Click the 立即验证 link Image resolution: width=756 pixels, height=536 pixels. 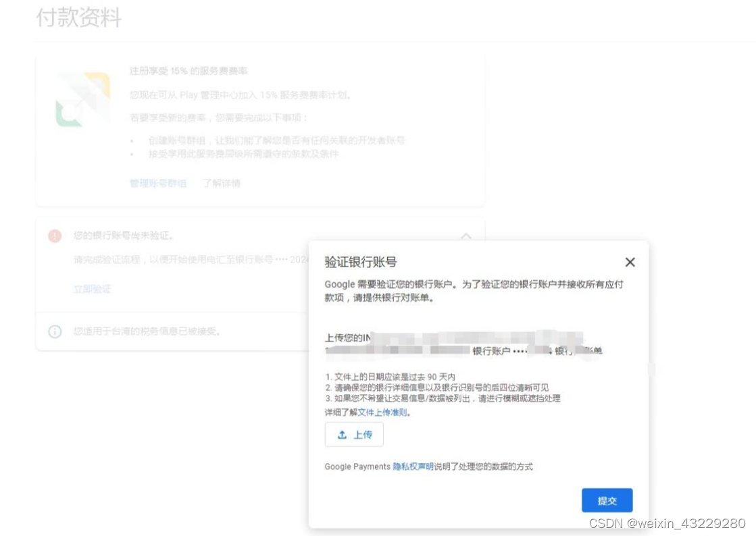[x=92, y=289]
